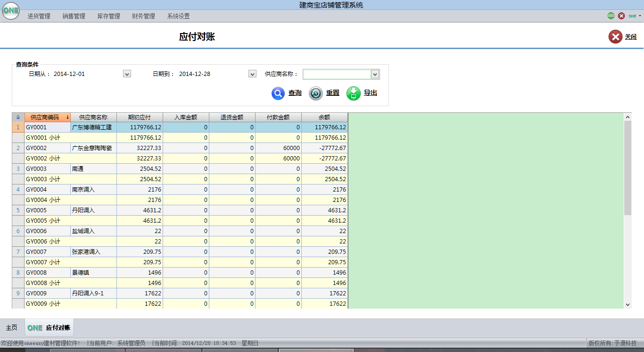Click the blue magnifier 查询 icon

pyautogui.click(x=278, y=93)
